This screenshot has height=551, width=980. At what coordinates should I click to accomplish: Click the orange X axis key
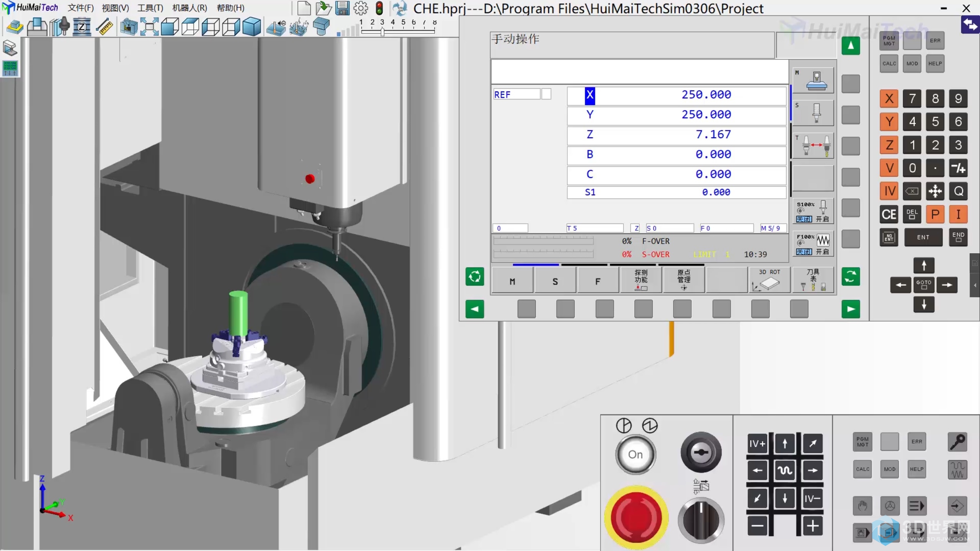point(889,99)
